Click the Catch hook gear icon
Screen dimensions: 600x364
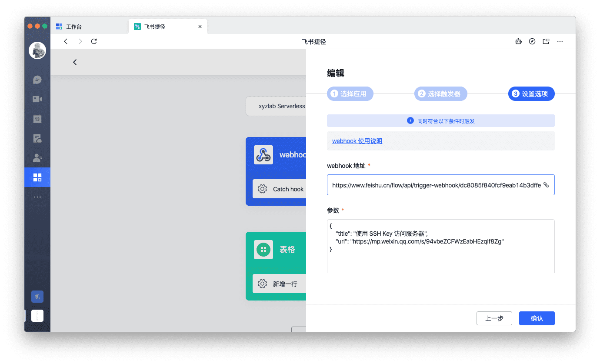tap(262, 189)
